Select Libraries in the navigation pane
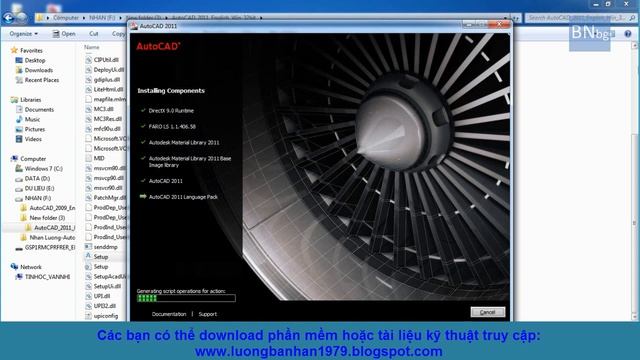This screenshot has width=640, height=360. [31, 100]
